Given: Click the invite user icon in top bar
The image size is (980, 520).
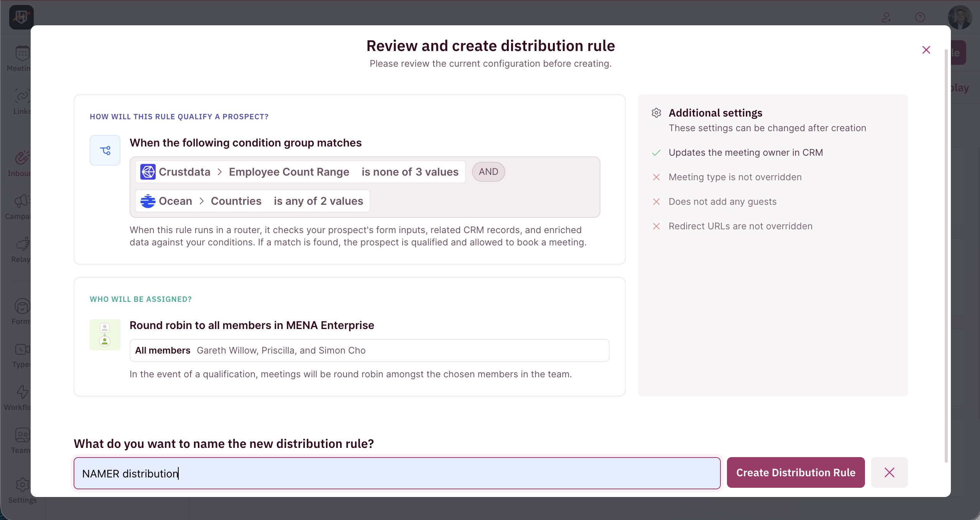Looking at the screenshot, I should [886, 17].
